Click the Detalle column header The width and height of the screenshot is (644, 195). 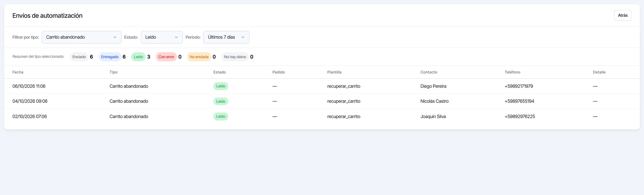[x=599, y=72]
